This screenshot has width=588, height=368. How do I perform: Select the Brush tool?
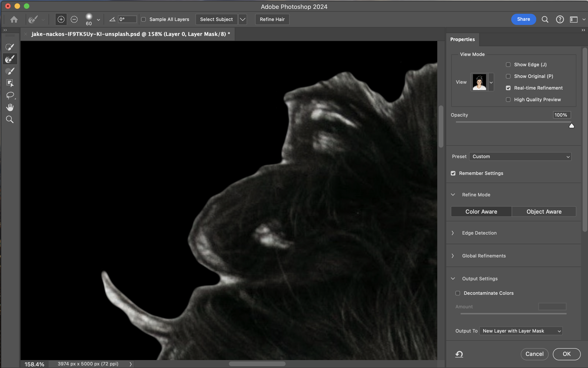[10, 71]
